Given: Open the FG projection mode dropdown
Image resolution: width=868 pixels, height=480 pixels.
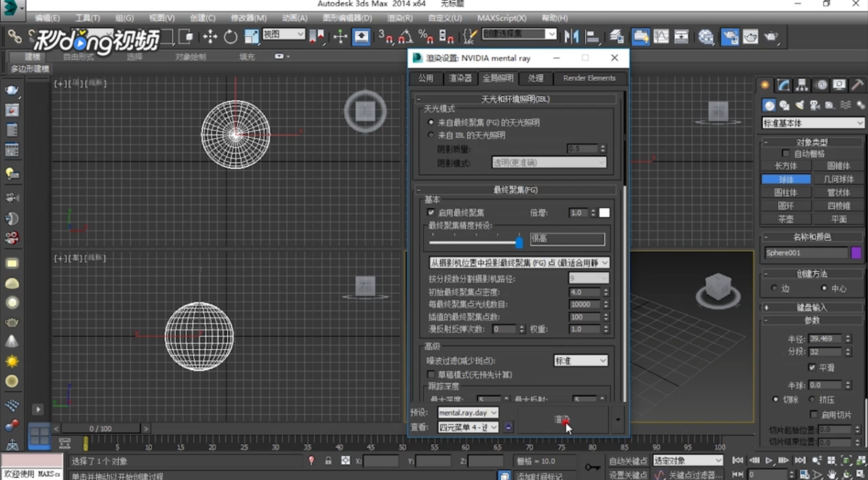Looking at the screenshot, I should (x=519, y=263).
